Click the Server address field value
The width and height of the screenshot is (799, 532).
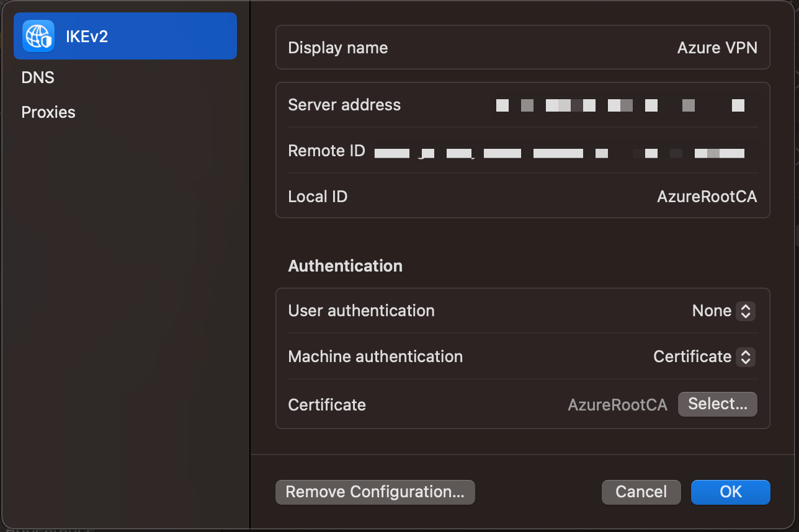click(x=620, y=105)
